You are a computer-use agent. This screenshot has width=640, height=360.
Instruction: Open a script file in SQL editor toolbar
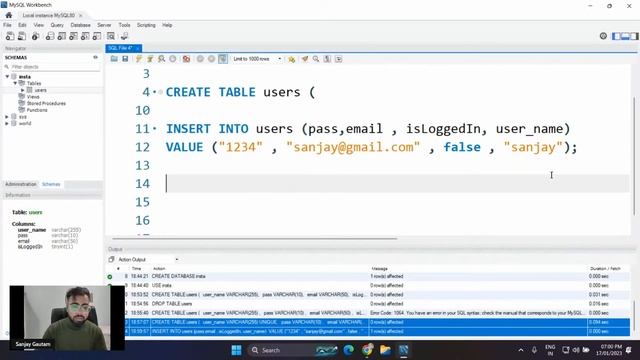click(114, 59)
